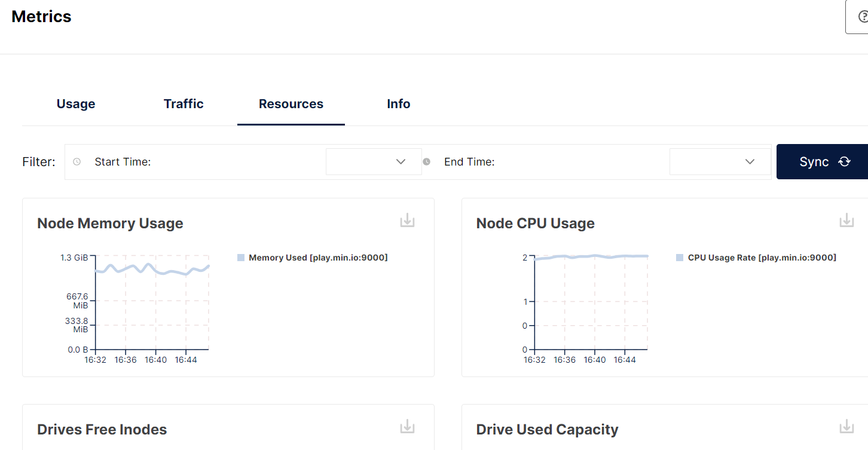Toggle the CPU Usage Rate legend swatch
Viewport: 868px width, 450px height.
click(x=680, y=258)
